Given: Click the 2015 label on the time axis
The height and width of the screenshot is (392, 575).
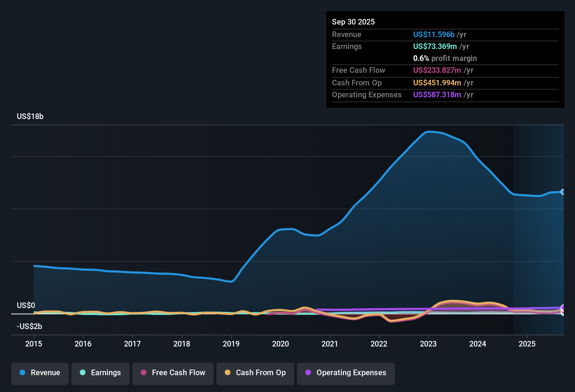Looking at the screenshot, I should point(34,344).
